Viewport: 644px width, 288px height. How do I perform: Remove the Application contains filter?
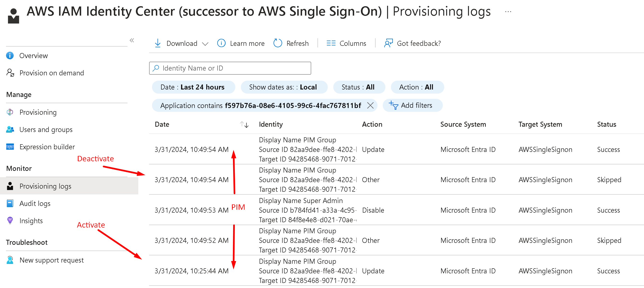pyautogui.click(x=370, y=105)
